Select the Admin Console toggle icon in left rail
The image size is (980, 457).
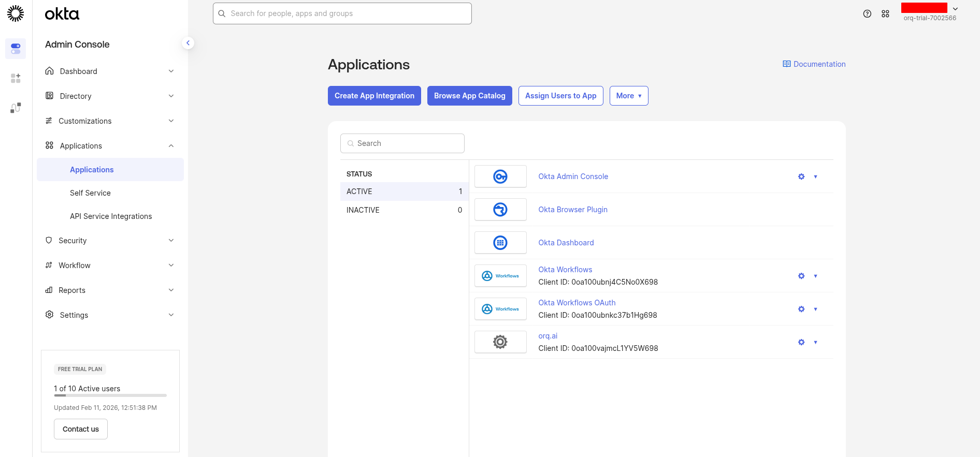[16, 49]
